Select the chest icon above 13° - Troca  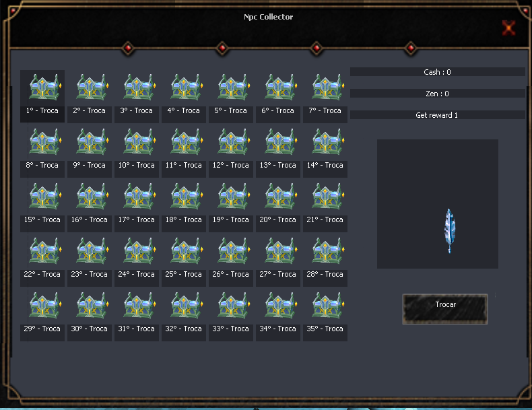(281, 142)
